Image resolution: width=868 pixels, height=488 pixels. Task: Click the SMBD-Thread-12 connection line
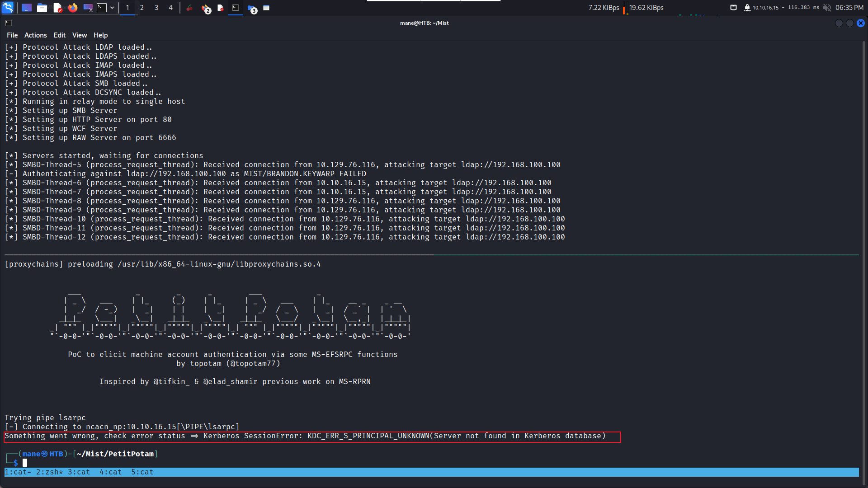(285, 237)
